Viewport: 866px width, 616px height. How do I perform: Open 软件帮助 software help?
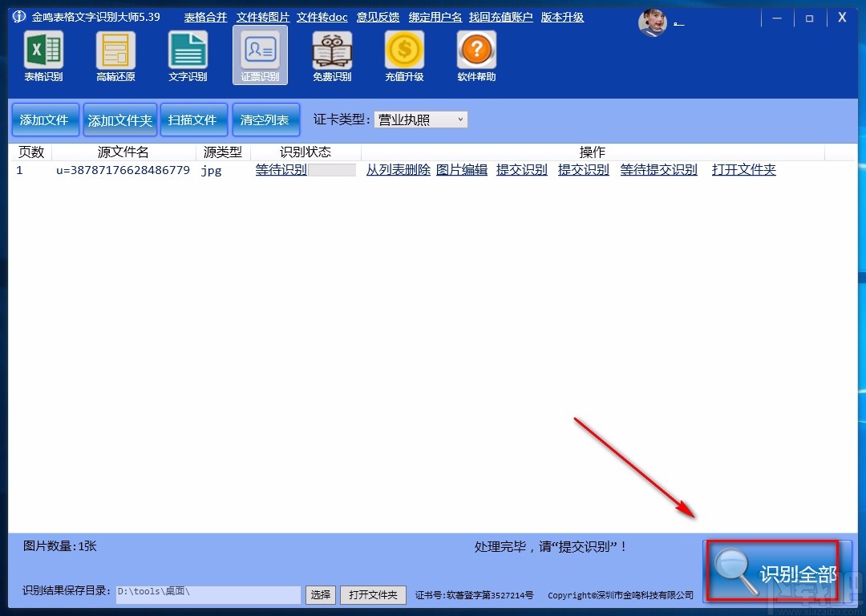(475, 55)
